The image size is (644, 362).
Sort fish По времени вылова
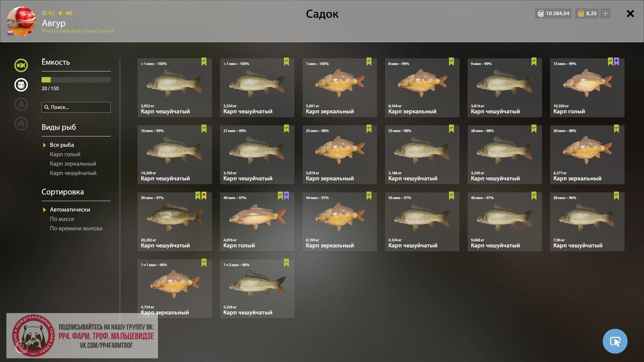[76, 228]
